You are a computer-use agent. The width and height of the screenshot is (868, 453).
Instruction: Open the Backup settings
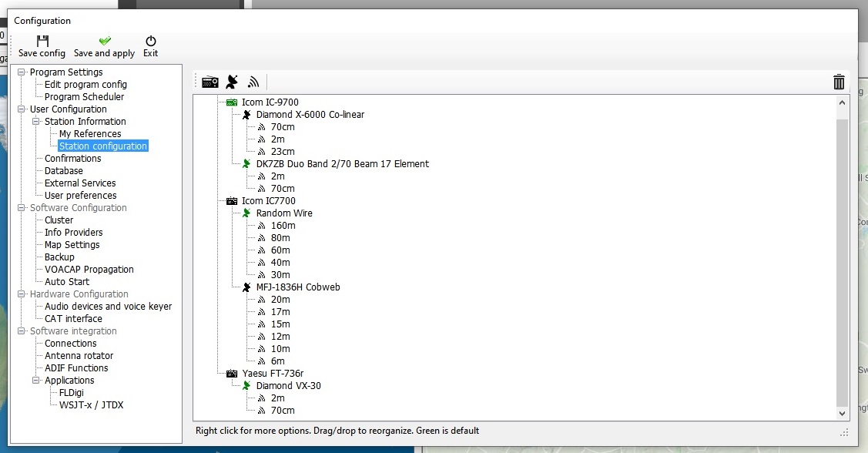(59, 257)
